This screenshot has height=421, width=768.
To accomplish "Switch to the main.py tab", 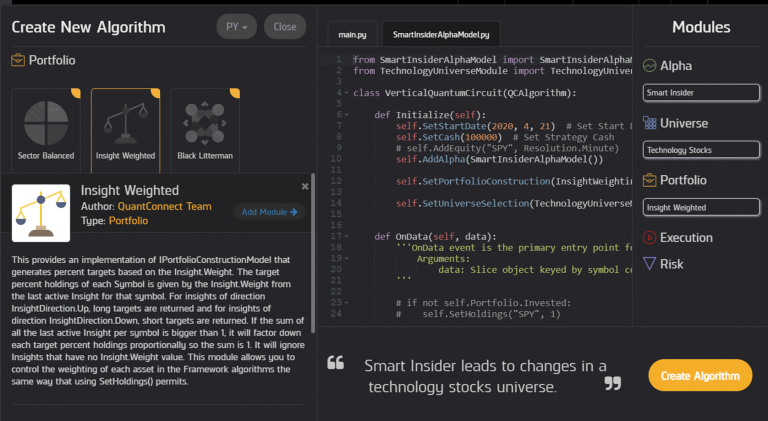I will [350, 34].
